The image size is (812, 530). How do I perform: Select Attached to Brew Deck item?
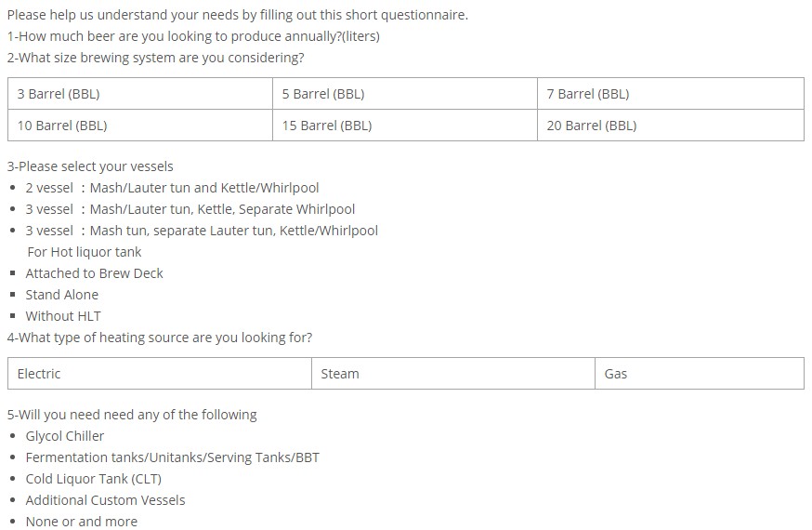(x=94, y=273)
